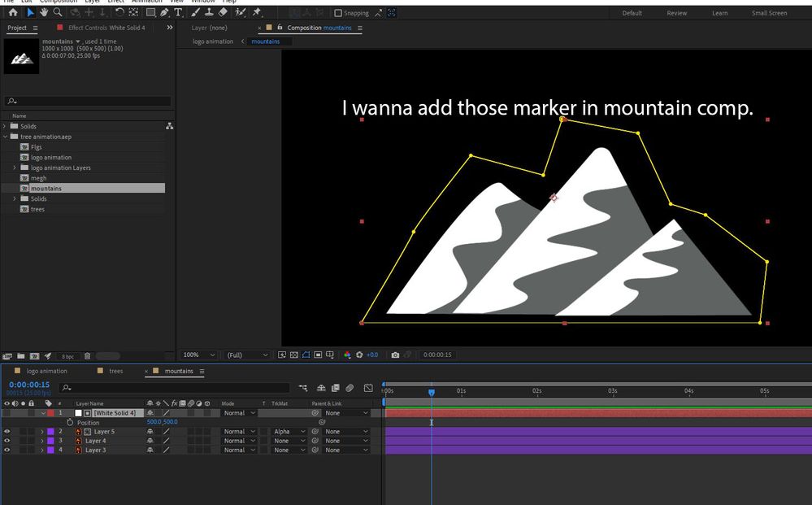Screen dimensions: 812x505
Task: Click the Small Screen workspace
Action: tap(768, 13)
